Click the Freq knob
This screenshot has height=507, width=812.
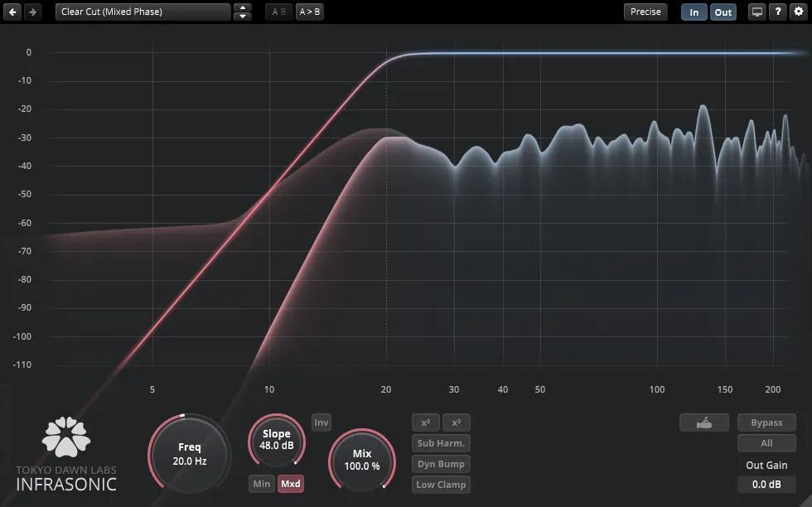coord(189,453)
